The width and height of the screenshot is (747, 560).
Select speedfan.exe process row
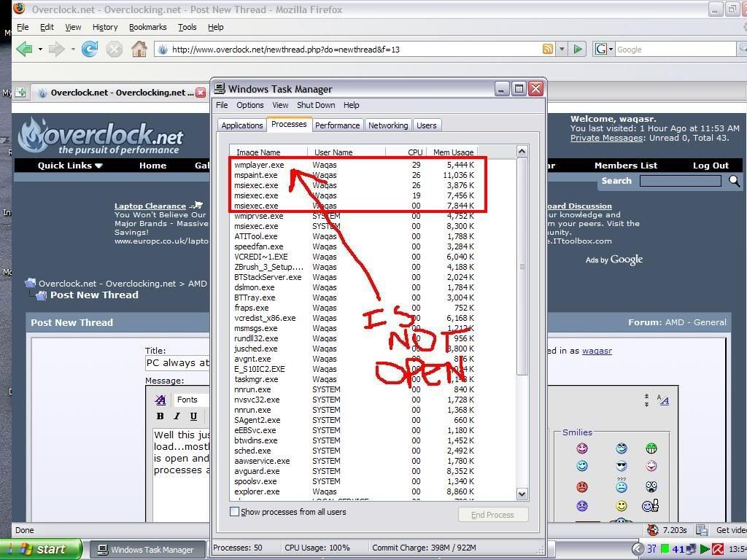click(354, 246)
